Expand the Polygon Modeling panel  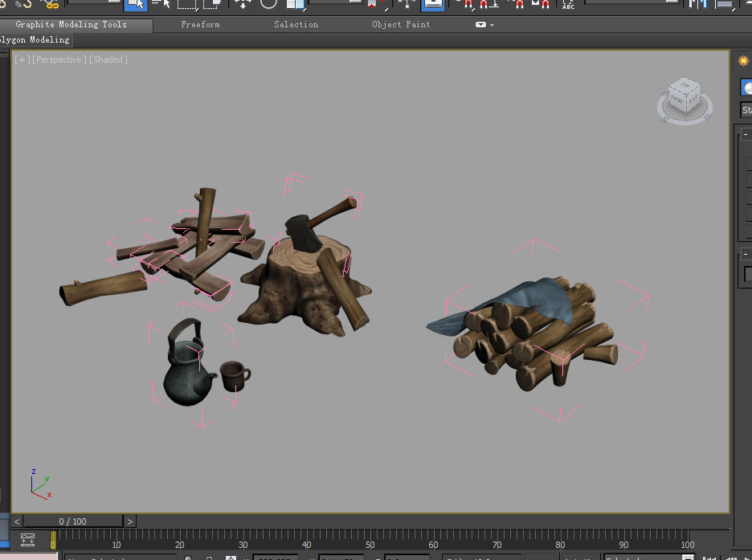click(35, 40)
